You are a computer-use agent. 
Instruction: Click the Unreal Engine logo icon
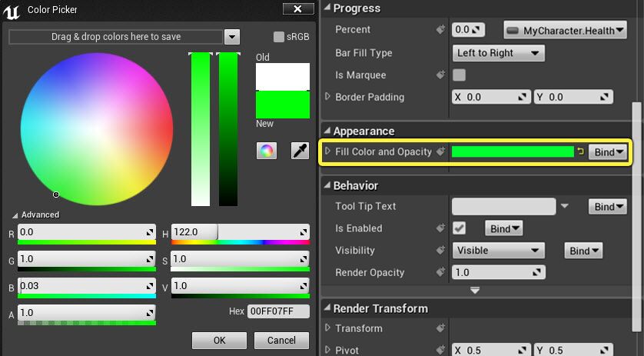coord(12,11)
